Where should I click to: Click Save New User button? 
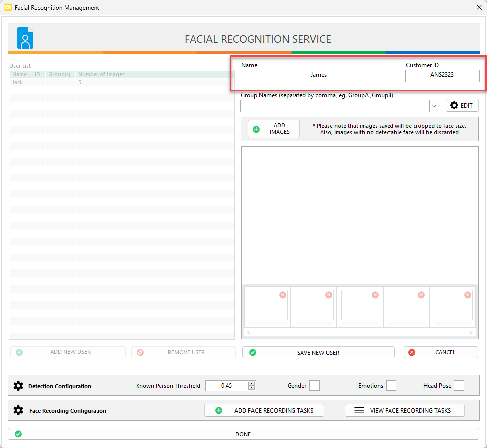click(318, 352)
